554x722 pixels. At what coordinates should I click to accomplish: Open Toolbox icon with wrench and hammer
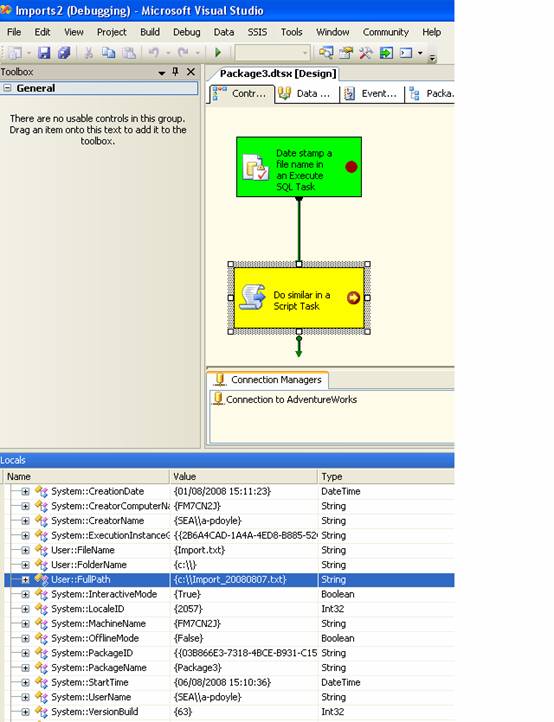(366, 53)
